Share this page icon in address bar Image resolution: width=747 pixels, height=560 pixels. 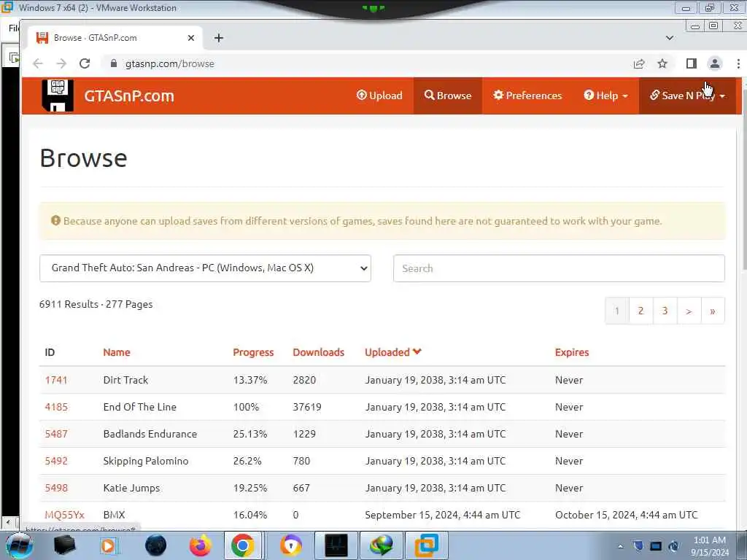[x=639, y=63]
